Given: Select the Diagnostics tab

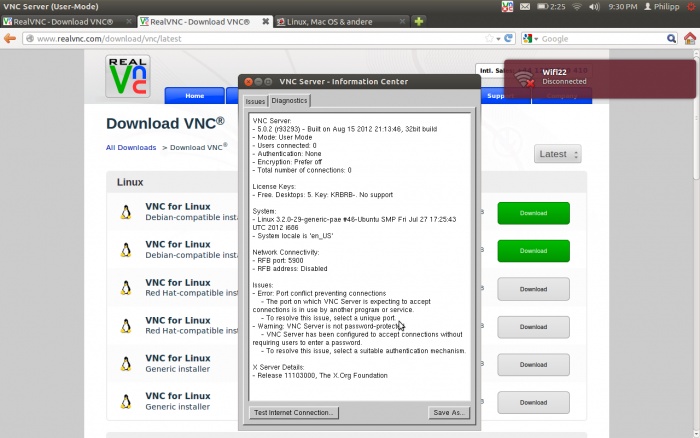Looking at the screenshot, I should 289,100.
